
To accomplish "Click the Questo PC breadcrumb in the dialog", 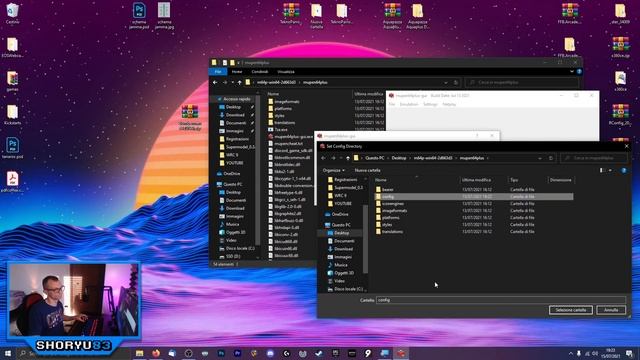I will tap(374, 158).
